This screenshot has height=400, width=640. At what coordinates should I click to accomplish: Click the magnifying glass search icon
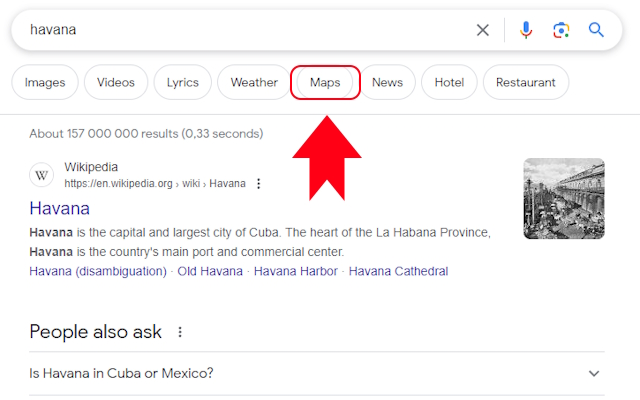(596, 30)
